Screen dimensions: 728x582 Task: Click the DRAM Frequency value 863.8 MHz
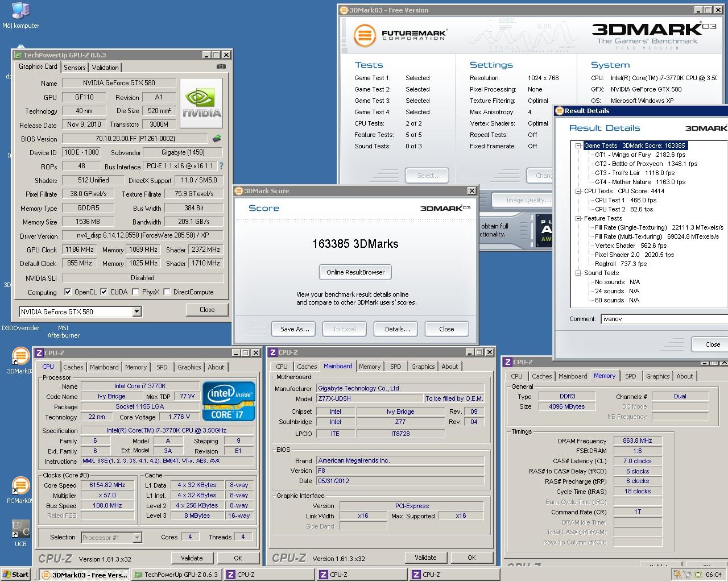pyautogui.click(x=638, y=440)
